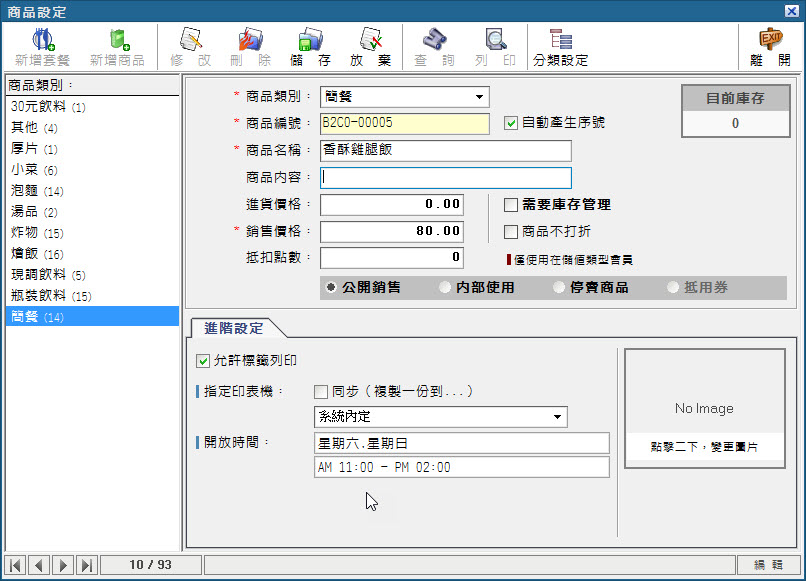
Task: Click the 儲存 save icon
Action: point(310,47)
